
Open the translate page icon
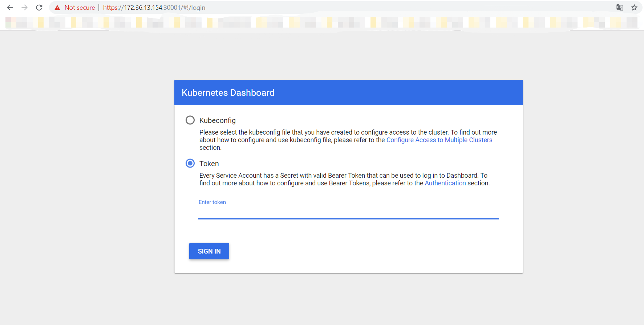620,8
